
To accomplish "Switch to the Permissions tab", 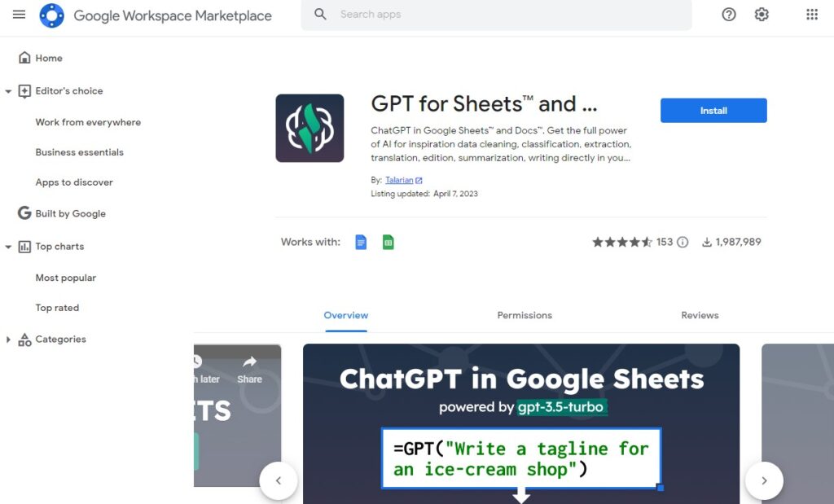I will (525, 315).
